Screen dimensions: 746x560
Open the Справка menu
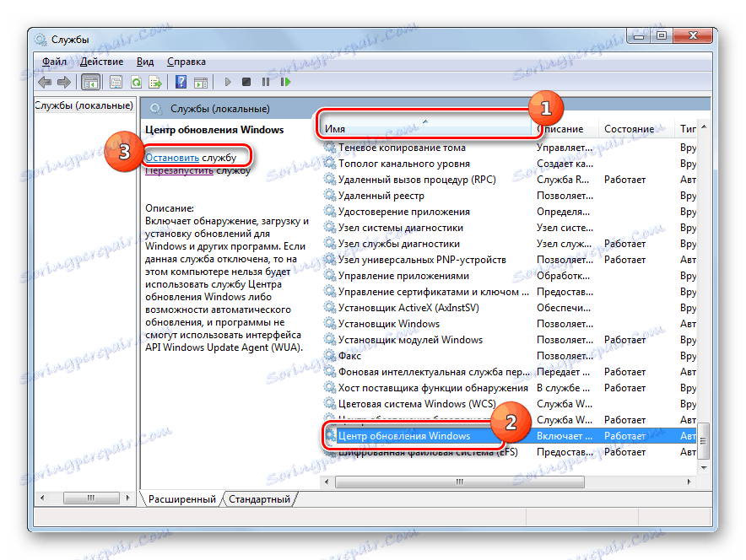pos(186,62)
